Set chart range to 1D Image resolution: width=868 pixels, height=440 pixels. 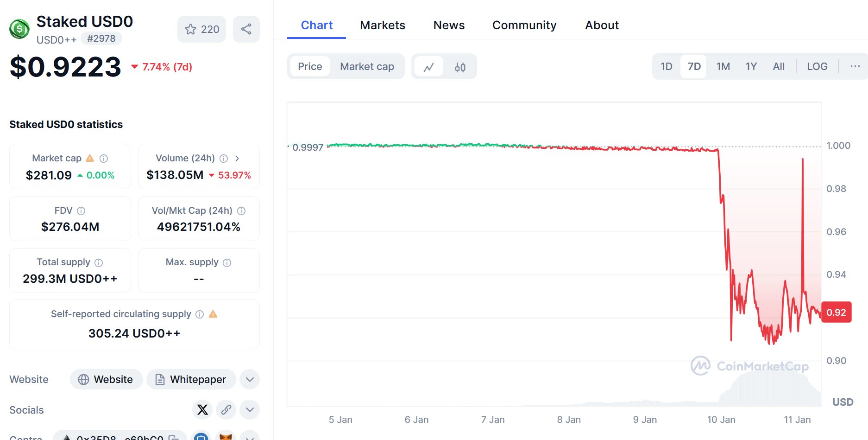pos(667,66)
